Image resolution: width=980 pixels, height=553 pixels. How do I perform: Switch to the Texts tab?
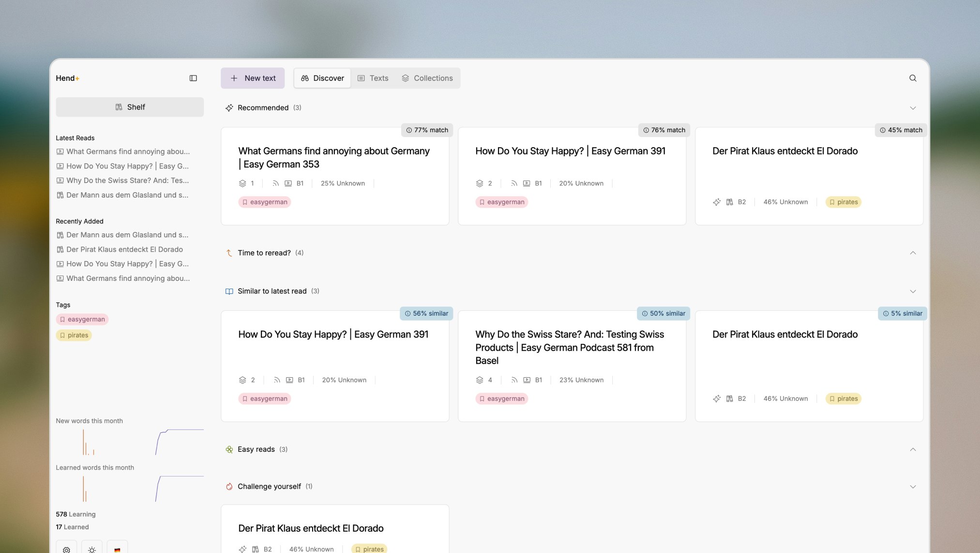(x=373, y=78)
